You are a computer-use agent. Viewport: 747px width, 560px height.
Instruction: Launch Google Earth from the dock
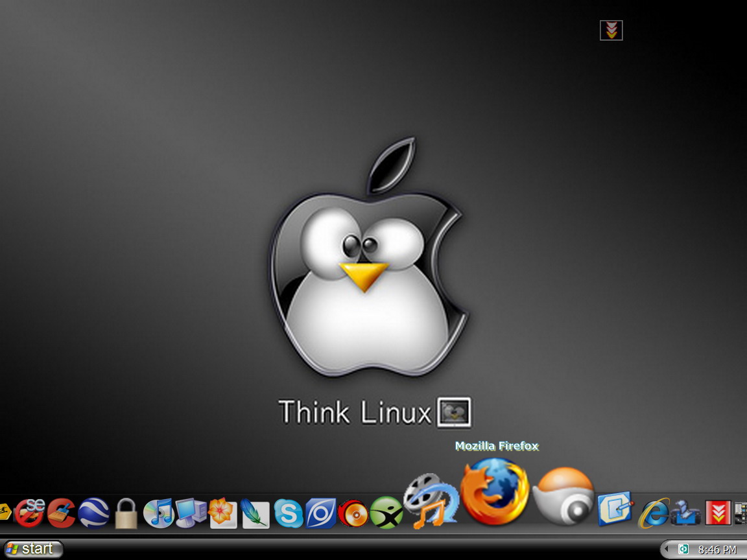[94, 513]
